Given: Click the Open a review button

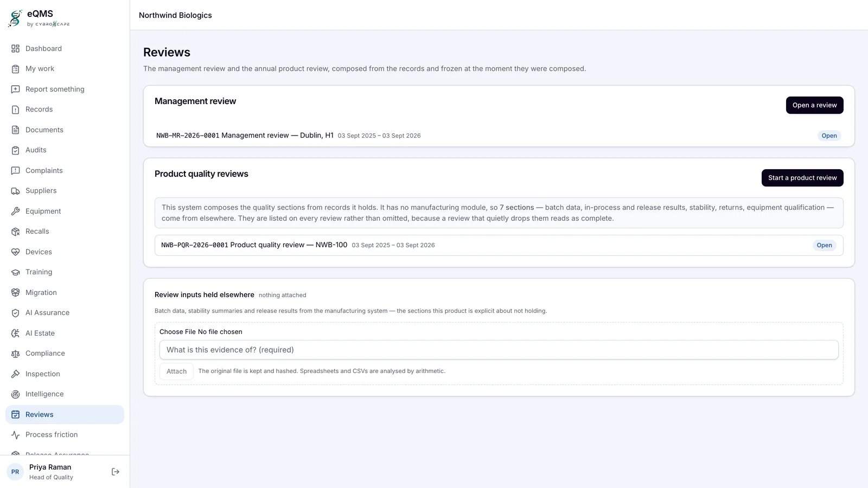Looking at the screenshot, I should point(814,105).
